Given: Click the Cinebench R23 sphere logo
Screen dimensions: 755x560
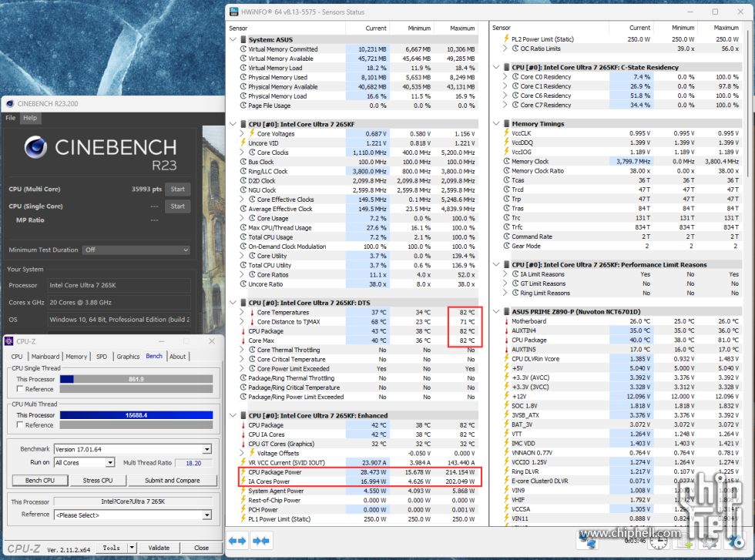Looking at the screenshot, I should pyautogui.click(x=35, y=147).
